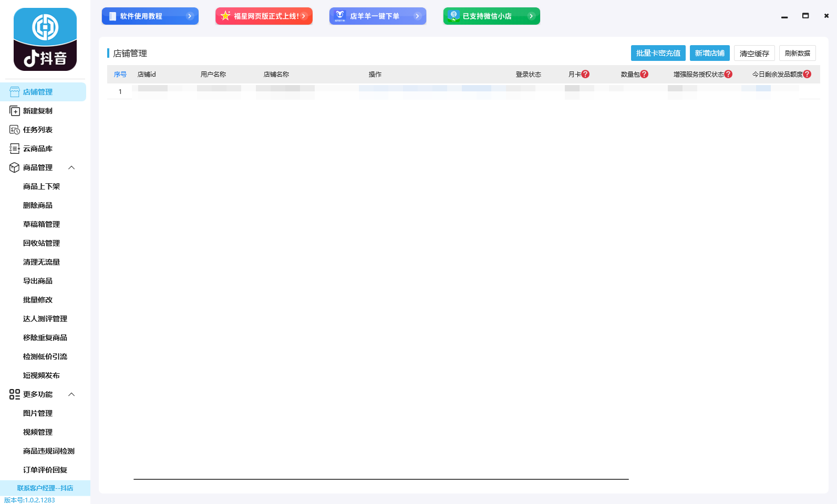Screen dimensions: 837x504
Task: Click the 用户名称 column header
Action: point(213,75)
